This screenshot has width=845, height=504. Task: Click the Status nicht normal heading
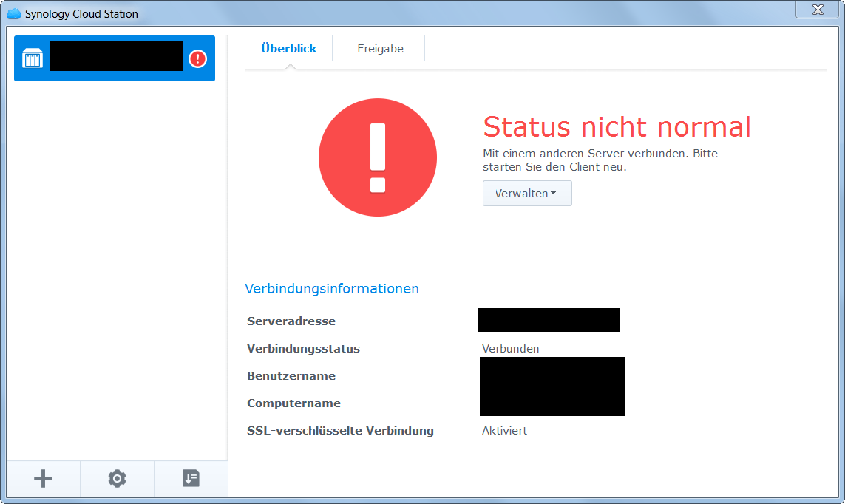(x=617, y=126)
